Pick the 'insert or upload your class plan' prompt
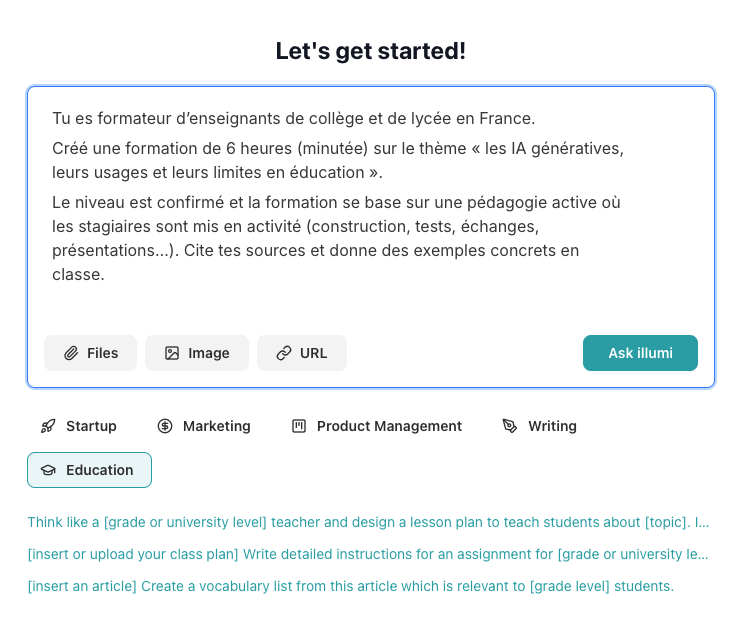The image size is (741, 620). point(368,554)
